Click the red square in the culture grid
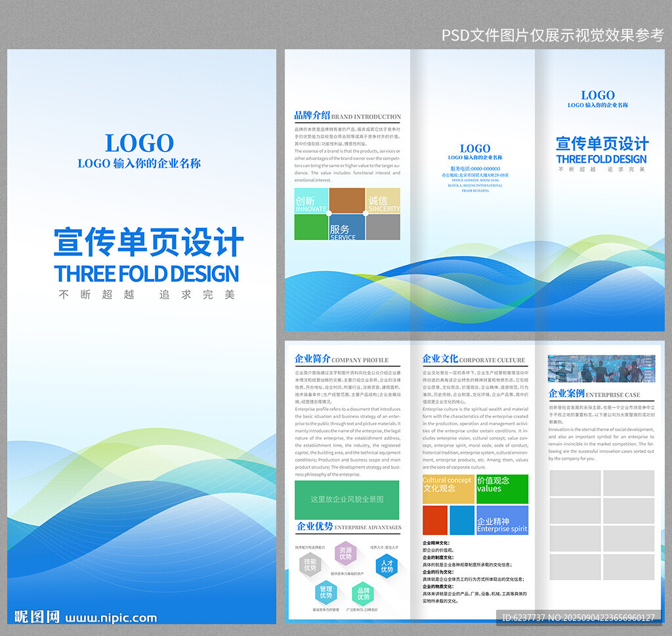This screenshot has width=672, height=636. (435, 520)
